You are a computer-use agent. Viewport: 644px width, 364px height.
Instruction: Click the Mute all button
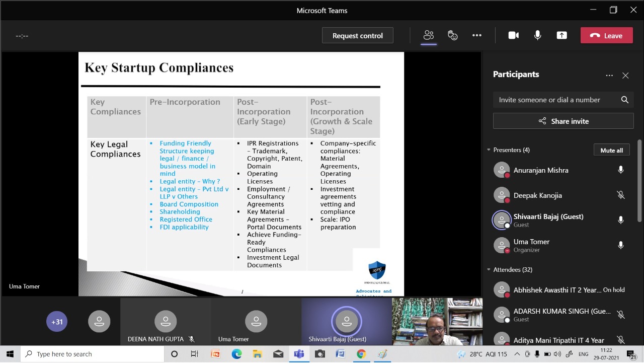coord(611,150)
